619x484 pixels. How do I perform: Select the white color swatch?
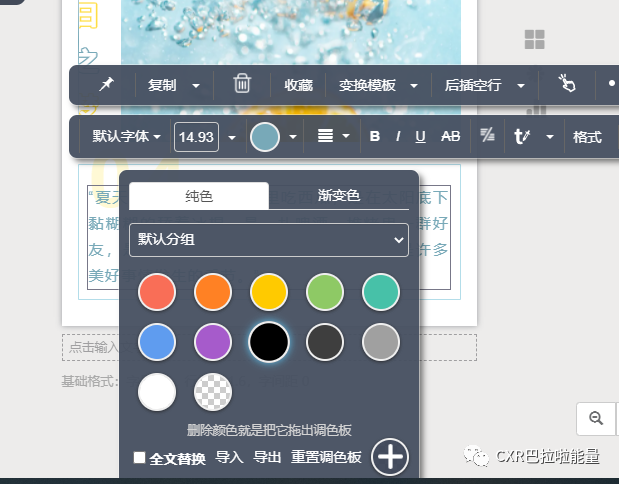pyautogui.click(x=157, y=392)
